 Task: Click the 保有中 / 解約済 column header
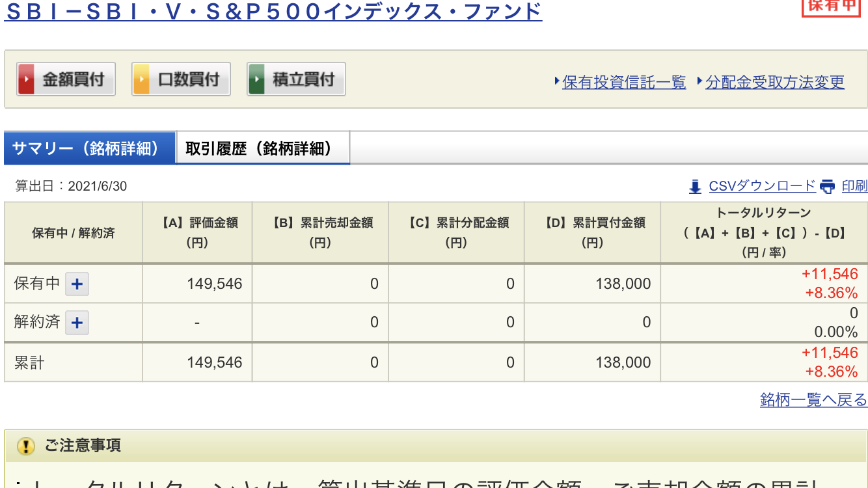click(74, 232)
